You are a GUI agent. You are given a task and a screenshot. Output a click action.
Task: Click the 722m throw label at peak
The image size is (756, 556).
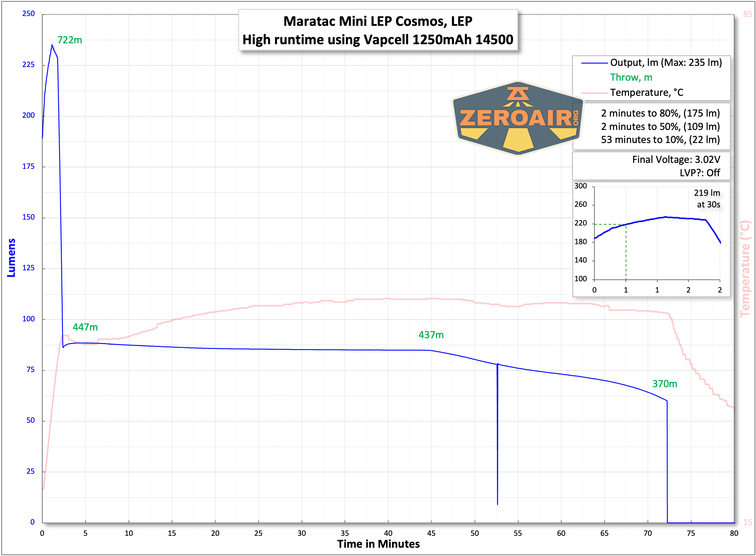point(70,40)
